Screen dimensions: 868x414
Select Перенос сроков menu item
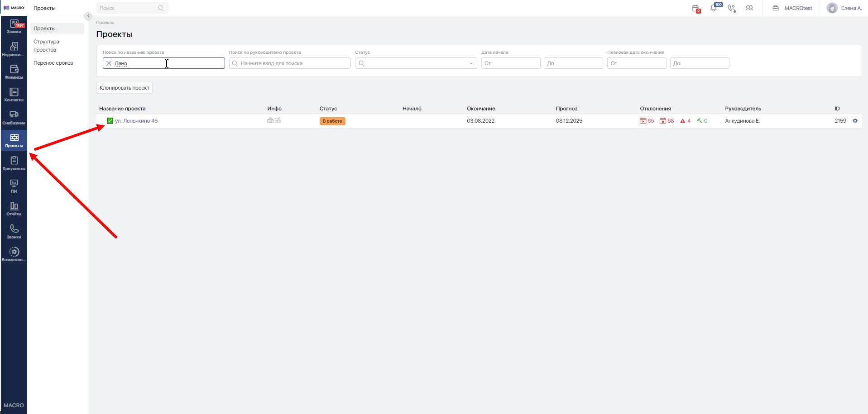pyautogui.click(x=53, y=63)
